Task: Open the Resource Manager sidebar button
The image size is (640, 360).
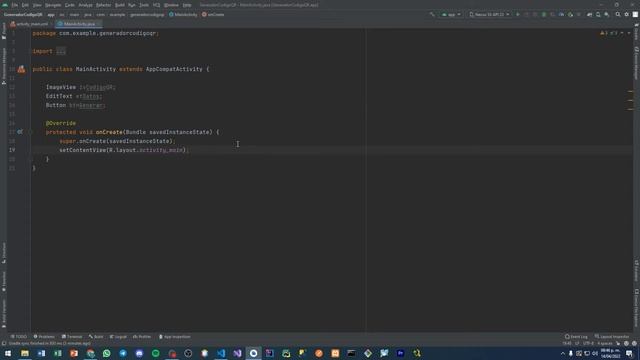Action: point(4,66)
